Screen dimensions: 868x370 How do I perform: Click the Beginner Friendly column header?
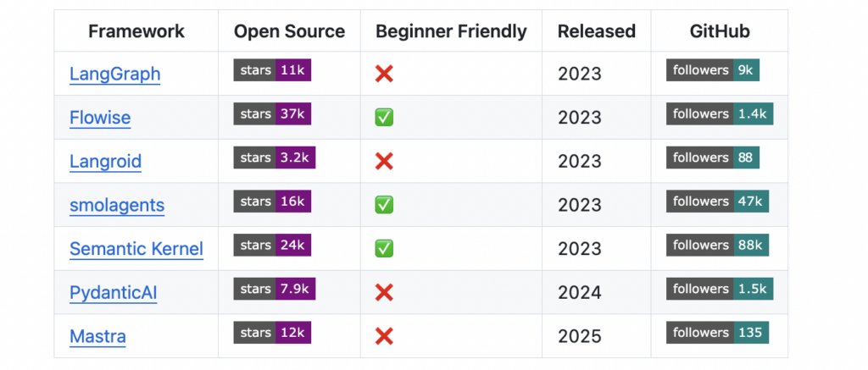click(451, 31)
